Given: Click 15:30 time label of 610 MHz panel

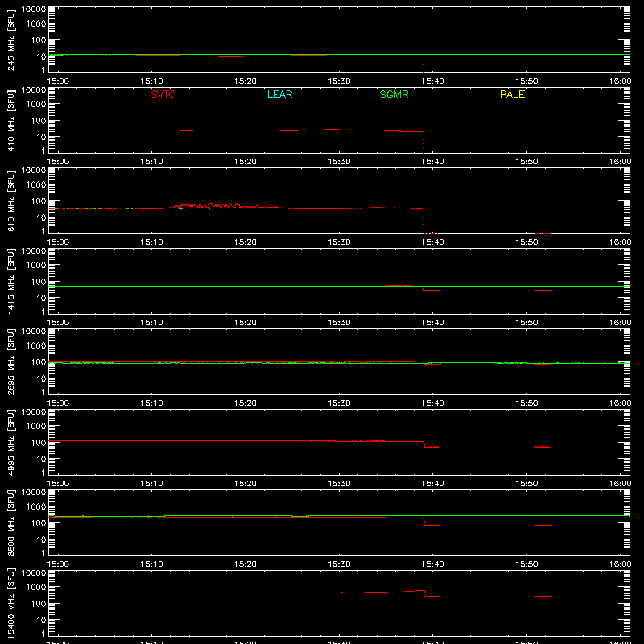Looking at the screenshot, I should [339, 242].
